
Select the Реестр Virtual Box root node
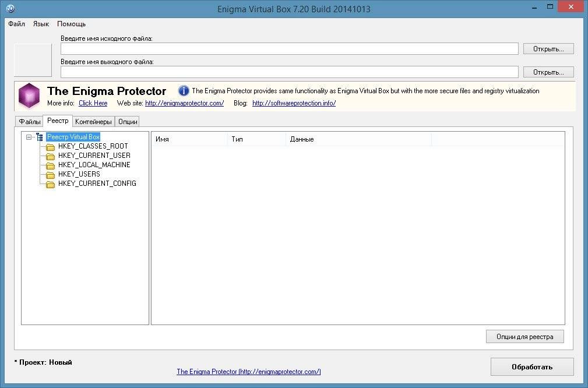coord(73,137)
